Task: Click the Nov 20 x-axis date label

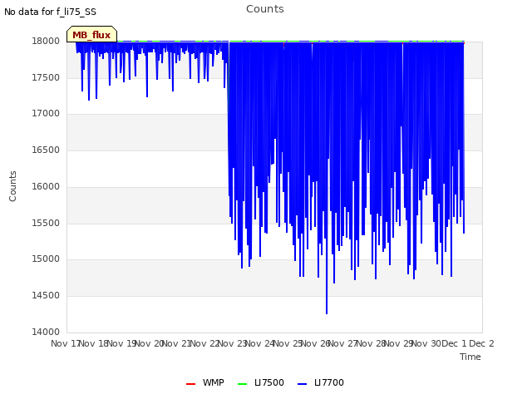Action: pos(150,343)
